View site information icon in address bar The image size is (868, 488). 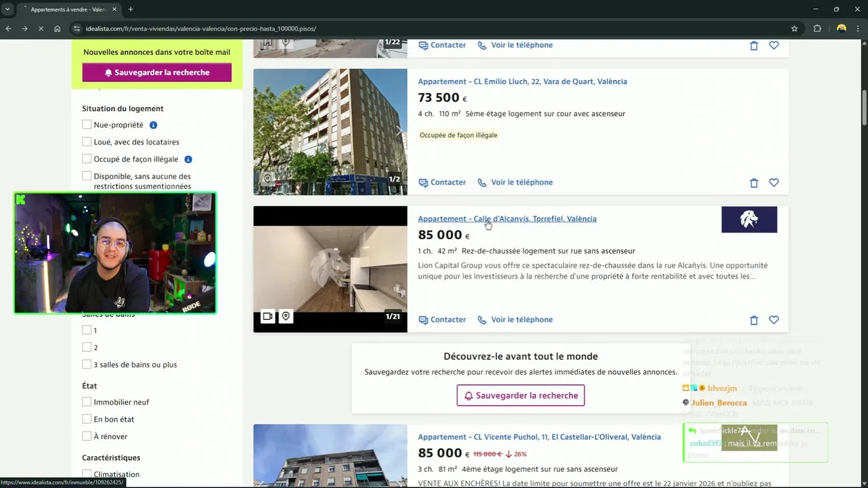point(77,28)
